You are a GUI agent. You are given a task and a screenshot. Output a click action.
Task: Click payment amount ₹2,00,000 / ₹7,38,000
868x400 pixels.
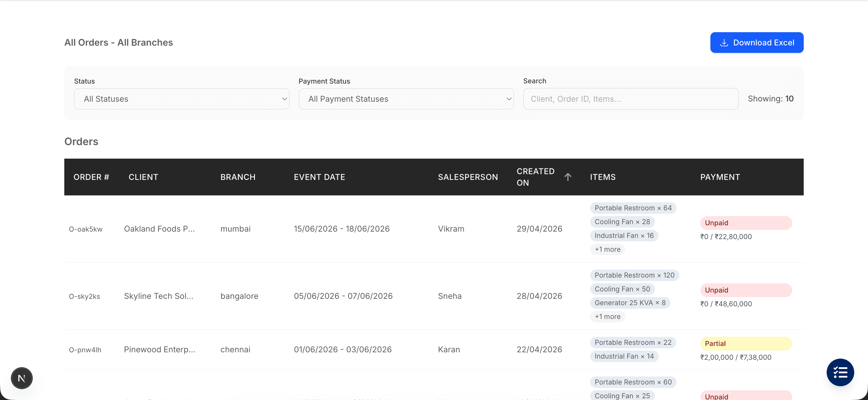736,357
